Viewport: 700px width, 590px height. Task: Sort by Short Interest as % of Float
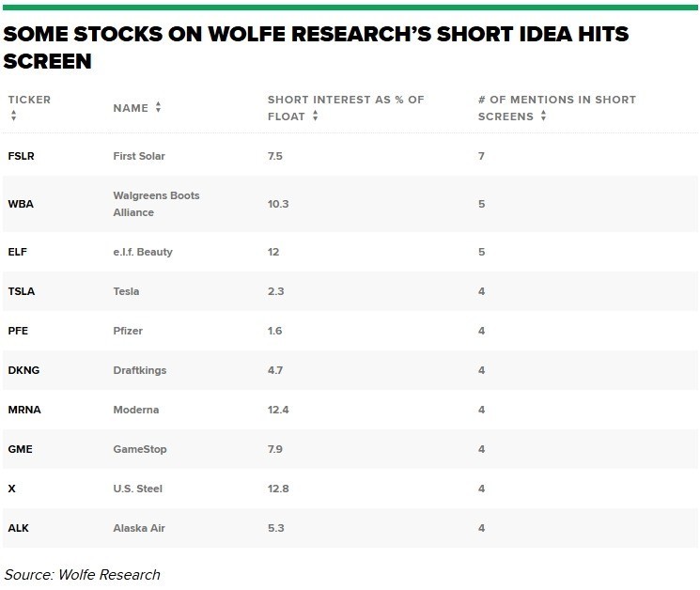tap(315, 116)
